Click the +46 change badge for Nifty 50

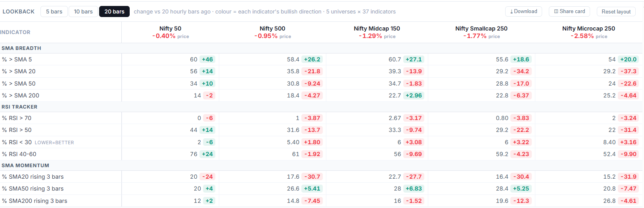tap(207, 59)
